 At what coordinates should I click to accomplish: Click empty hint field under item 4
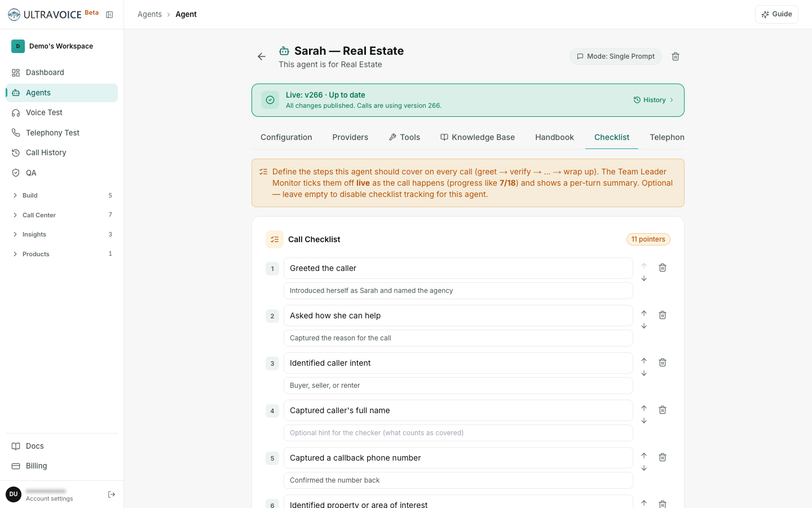pyautogui.click(x=458, y=433)
